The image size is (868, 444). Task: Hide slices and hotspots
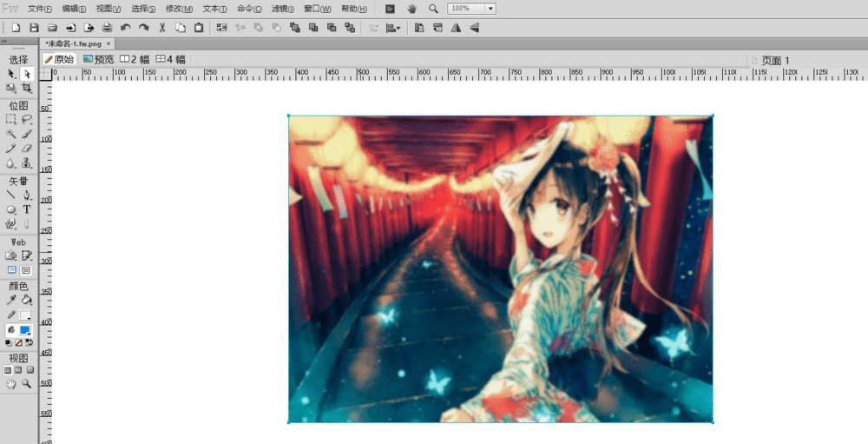[x=11, y=270]
